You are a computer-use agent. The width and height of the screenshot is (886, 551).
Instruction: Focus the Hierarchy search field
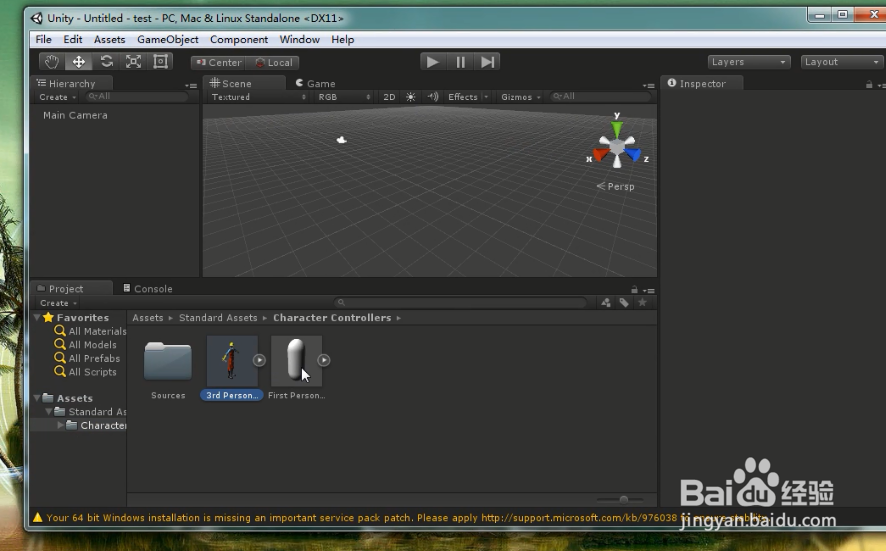[x=137, y=97]
